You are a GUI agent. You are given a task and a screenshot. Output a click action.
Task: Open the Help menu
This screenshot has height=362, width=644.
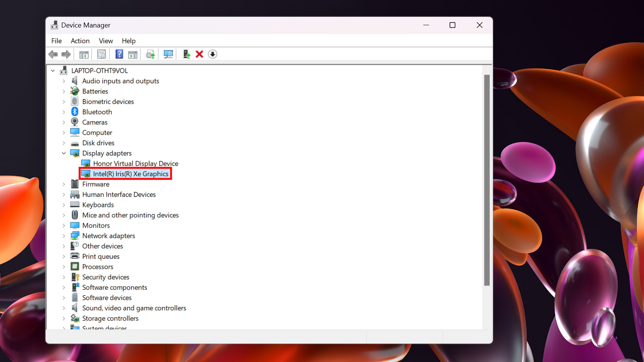pos(129,41)
